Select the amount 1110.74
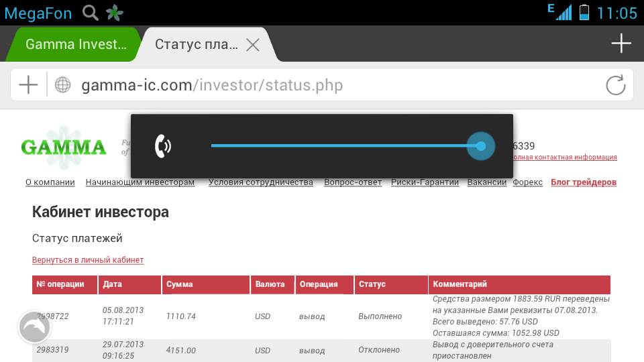This screenshot has width=644, height=362. point(180,316)
